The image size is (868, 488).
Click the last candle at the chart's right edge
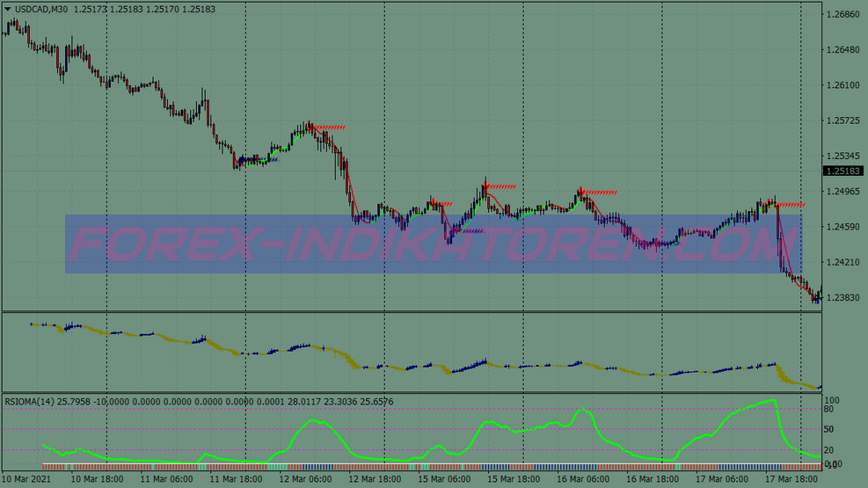[819, 295]
